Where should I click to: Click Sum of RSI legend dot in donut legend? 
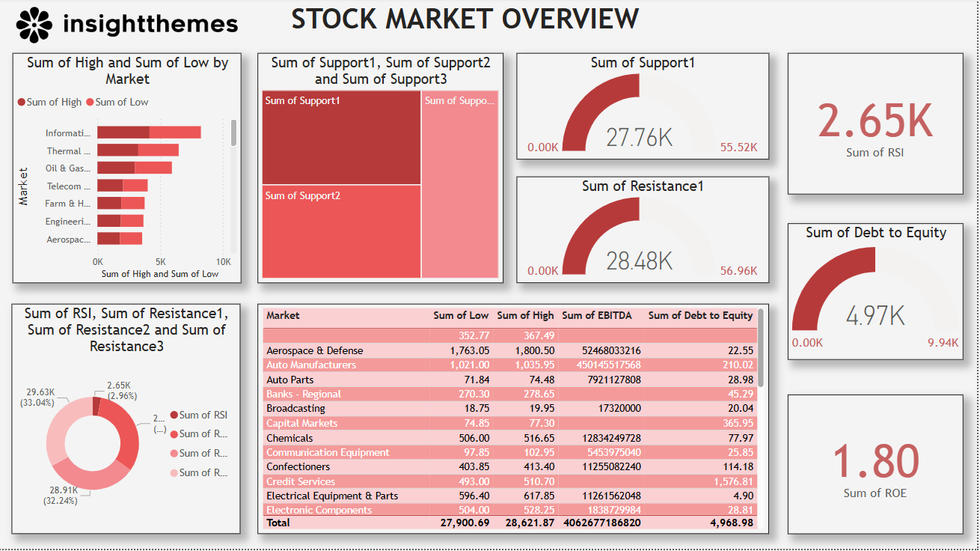click(174, 415)
